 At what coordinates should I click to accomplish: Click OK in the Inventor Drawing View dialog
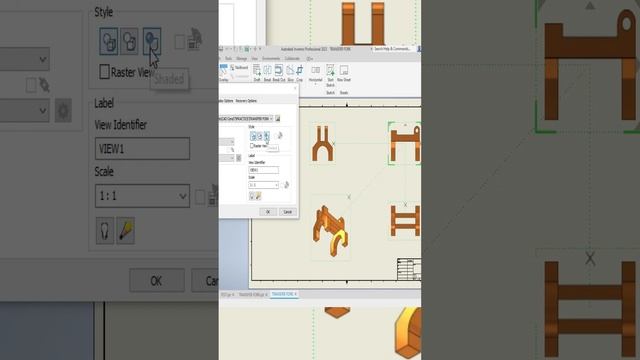click(x=268, y=212)
